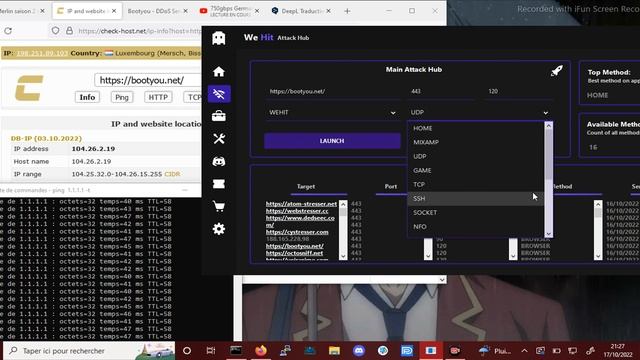Click the Cortana circle on the taskbar
The image size is (640, 360).
tap(187, 351)
